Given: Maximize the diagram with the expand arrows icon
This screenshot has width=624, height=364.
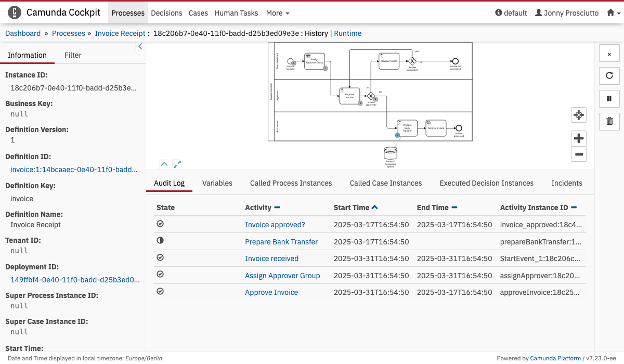Looking at the screenshot, I should pos(177,164).
